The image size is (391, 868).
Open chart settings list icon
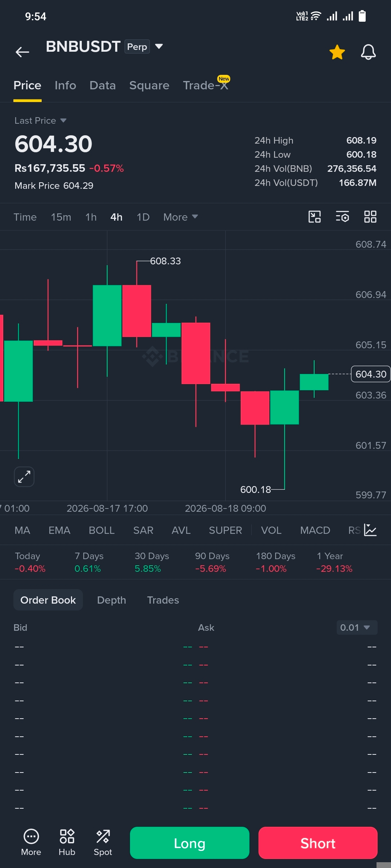pyautogui.click(x=342, y=217)
